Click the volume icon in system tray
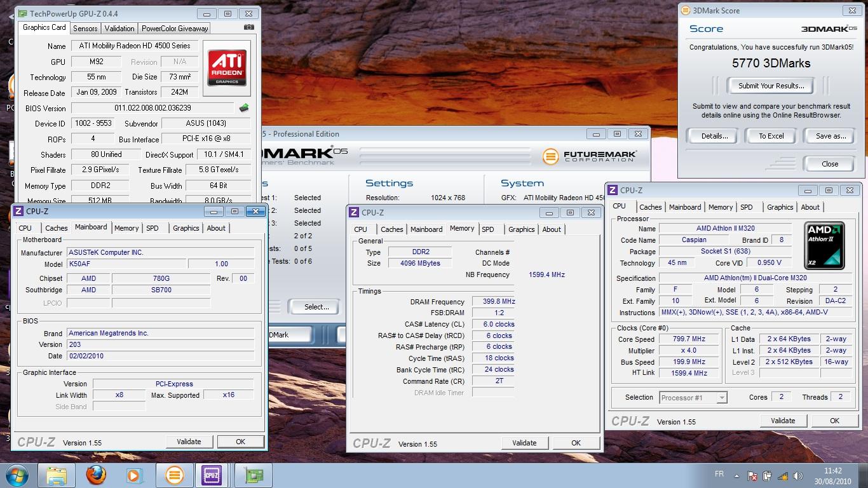868x488 pixels. (x=798, y=475)
